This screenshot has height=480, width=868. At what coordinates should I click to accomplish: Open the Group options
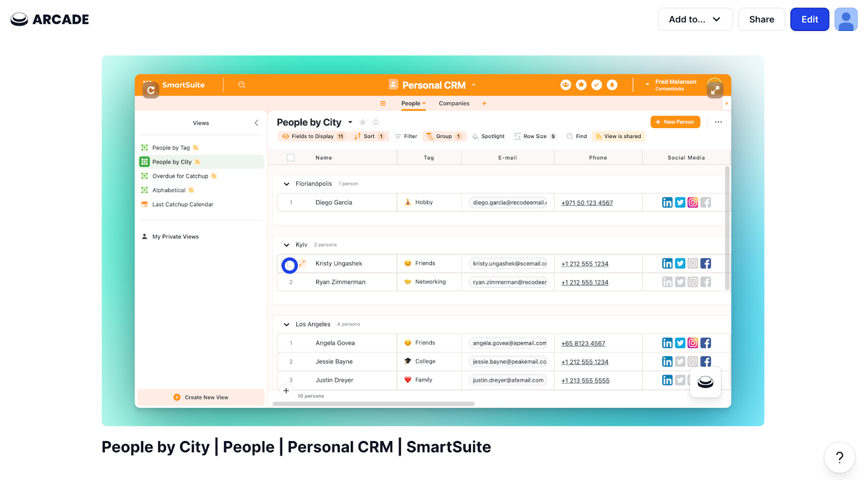[444, 136]
